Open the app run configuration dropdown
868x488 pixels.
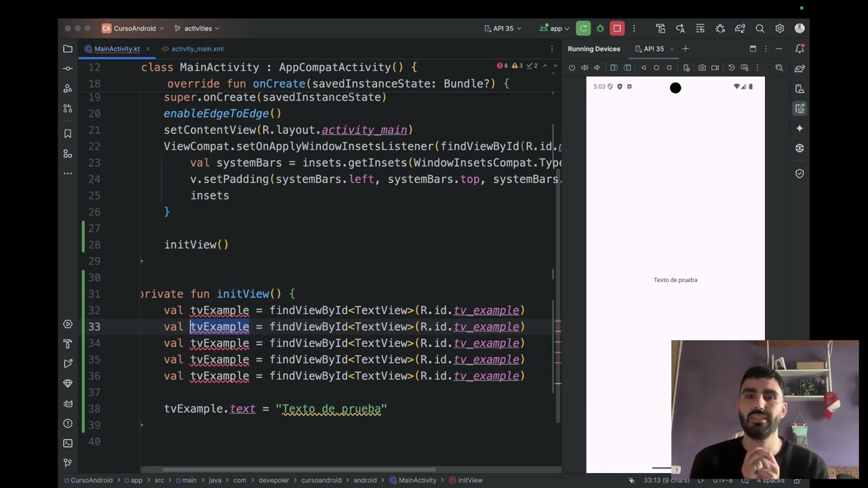[x=555, y=28]
